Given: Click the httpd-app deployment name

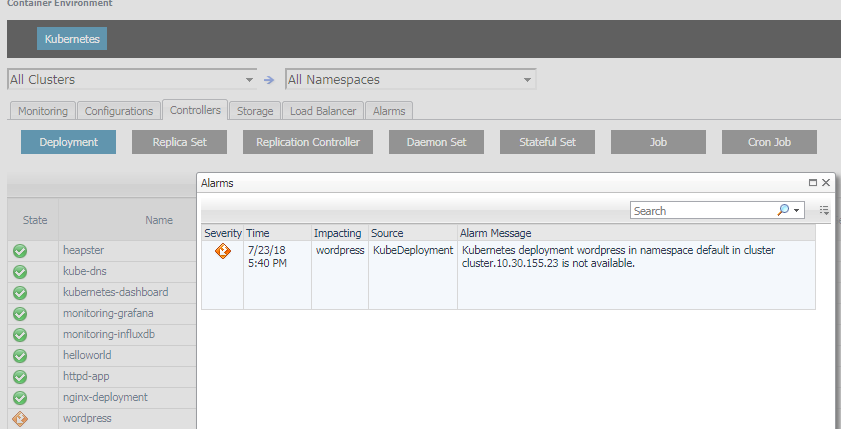Looking at the screenshot, I should pyautogui.click(x=86, y=376).
